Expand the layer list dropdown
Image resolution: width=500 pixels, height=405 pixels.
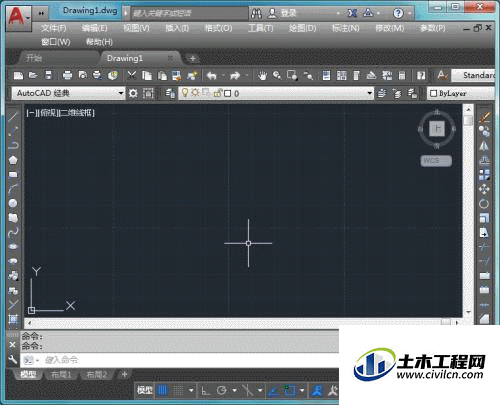[369, 93]
